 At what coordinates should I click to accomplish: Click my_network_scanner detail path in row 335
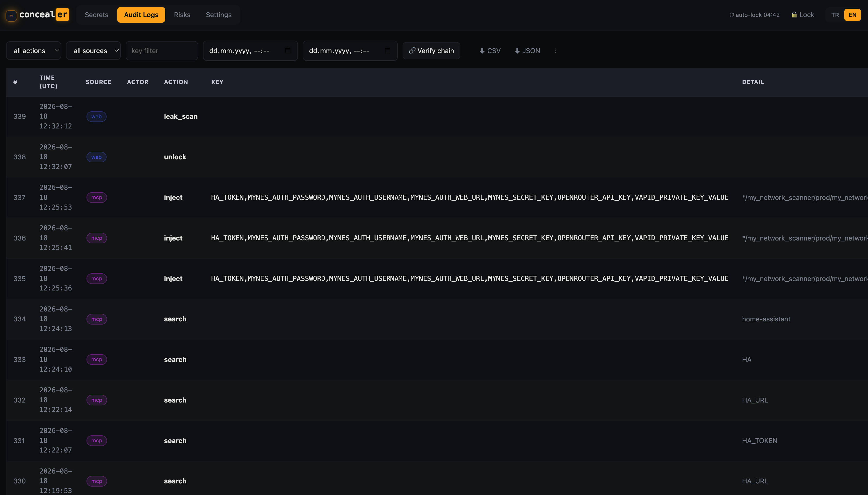click(x=805, y=278)
